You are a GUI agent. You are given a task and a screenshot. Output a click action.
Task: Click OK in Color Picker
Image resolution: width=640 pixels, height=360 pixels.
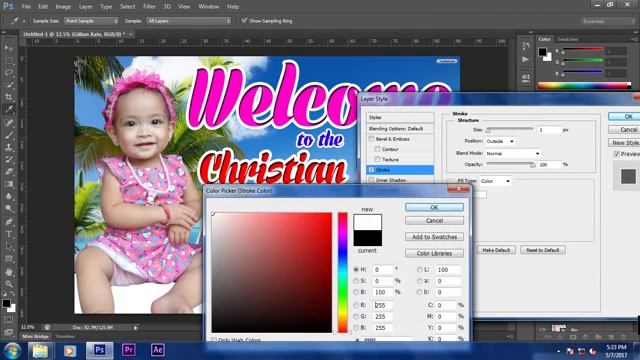coord(434,207)
